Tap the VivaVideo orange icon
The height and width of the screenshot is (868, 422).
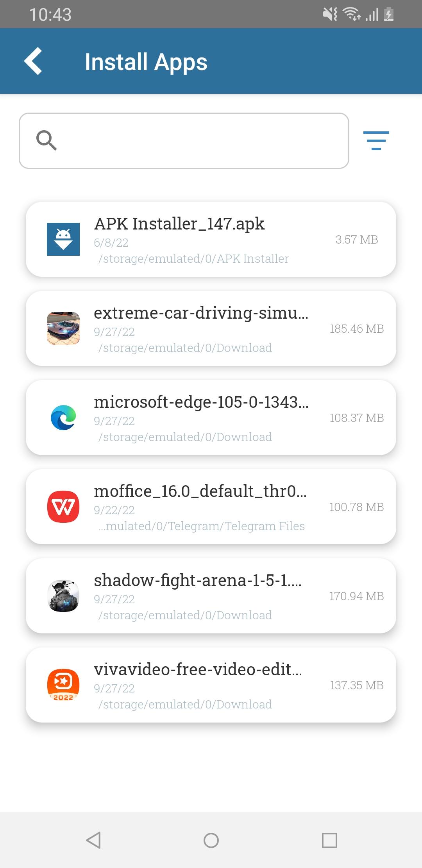tap(63, 685)
